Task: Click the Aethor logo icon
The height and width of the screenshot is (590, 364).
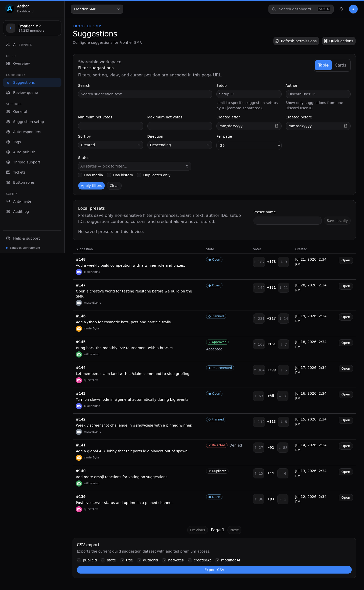Action: click(x=10, y=9)
